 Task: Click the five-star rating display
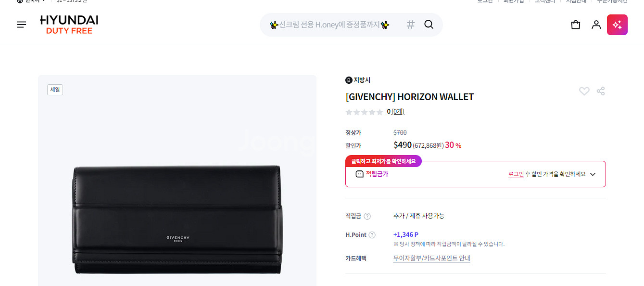(x=365, y=112)
